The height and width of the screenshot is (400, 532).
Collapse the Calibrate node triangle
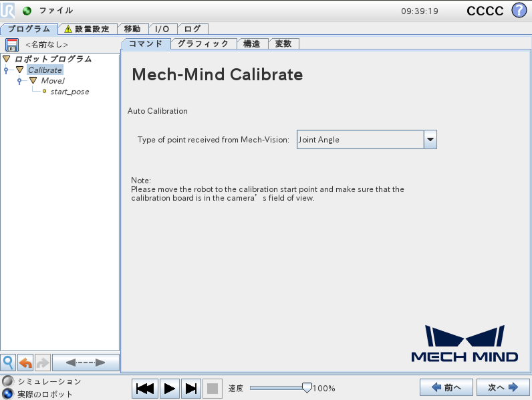[x=19, y=70]
